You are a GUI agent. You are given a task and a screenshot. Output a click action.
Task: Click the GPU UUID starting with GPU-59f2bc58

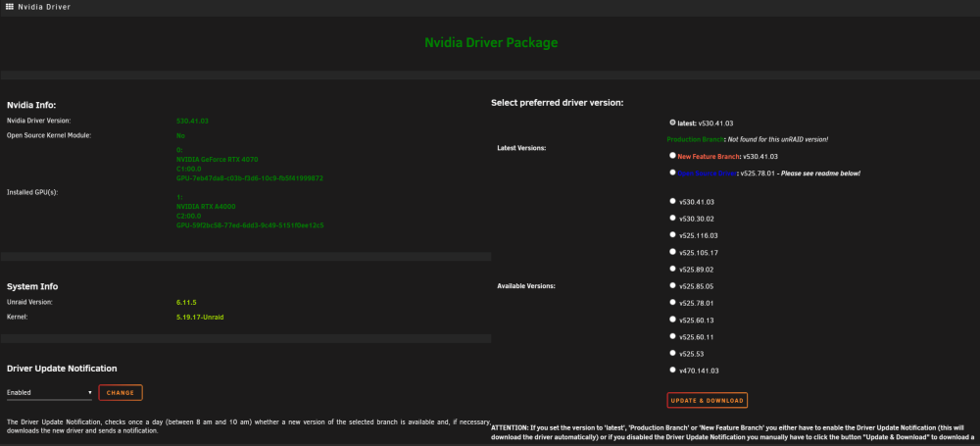pyautogui.click(x=250, y=225)
